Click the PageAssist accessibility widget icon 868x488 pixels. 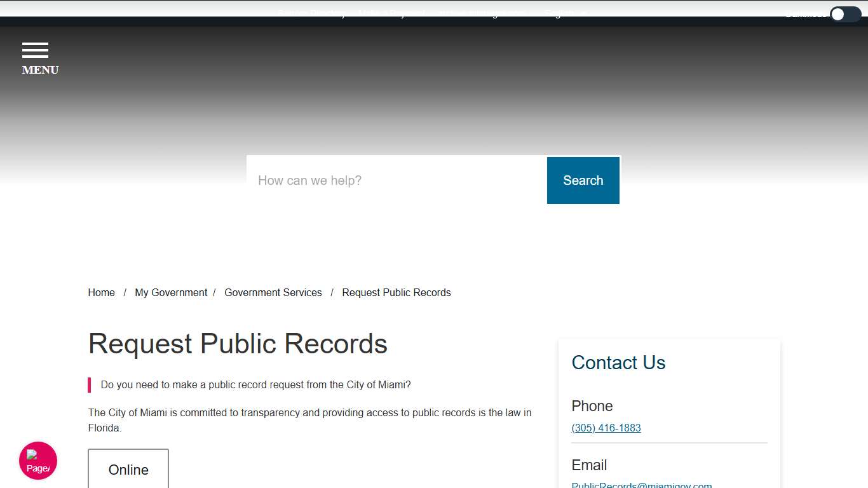click(x=37, y=459)
